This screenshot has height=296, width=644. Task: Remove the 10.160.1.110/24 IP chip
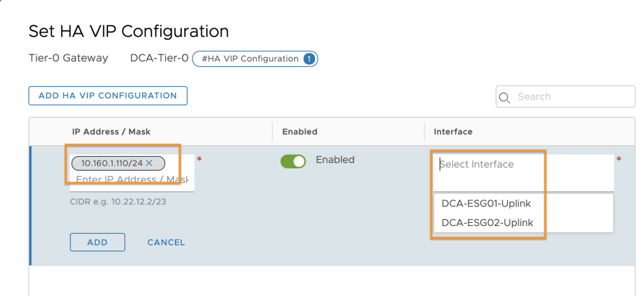click(149, 163)
